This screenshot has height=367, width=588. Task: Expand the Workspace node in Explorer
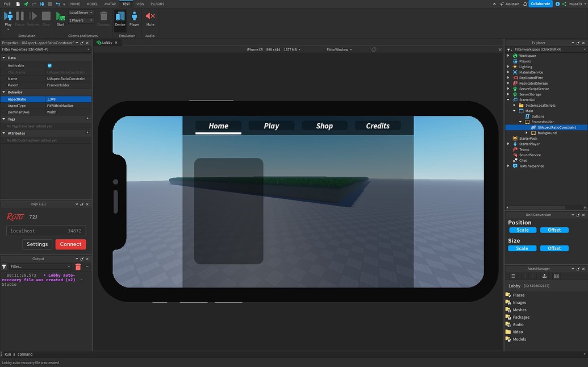(508, 55)
